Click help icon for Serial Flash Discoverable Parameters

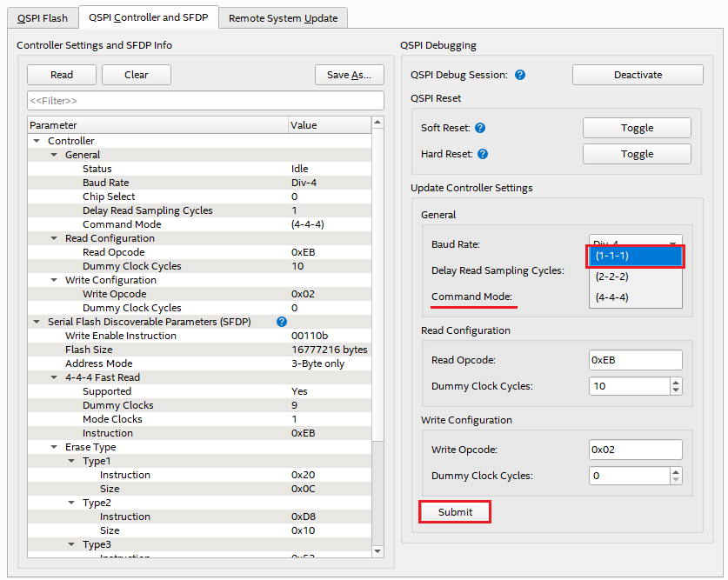(282, 322)
